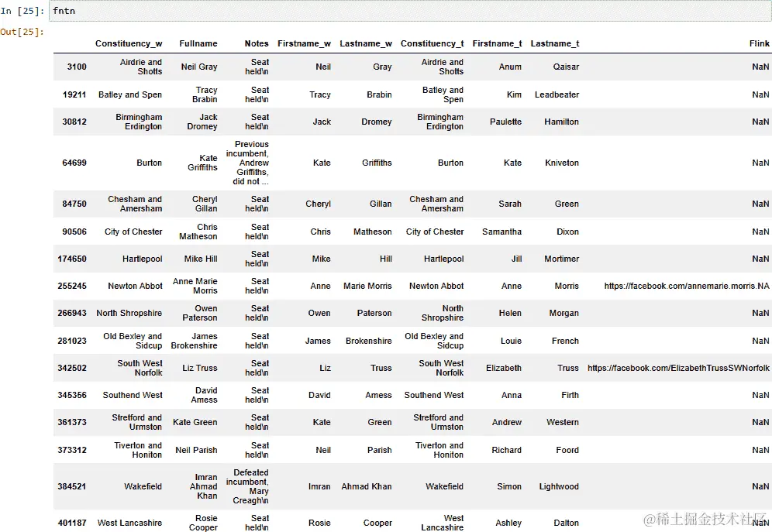This screenshot has width=772, height=532.
Task: Click Constituency_w cell Hartlepool
Action: [143, 259]
